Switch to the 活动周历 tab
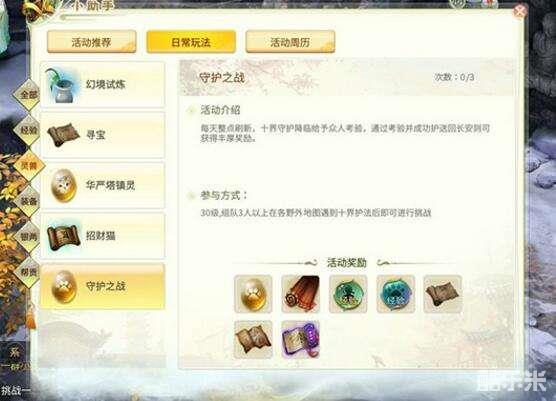Screen dimensions: 556x401 (x=290, y=42)
